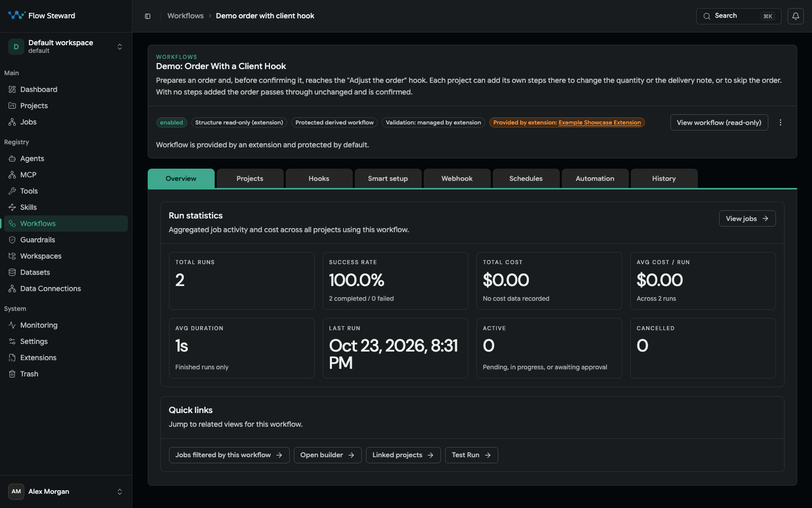Click the Dashboard icon in sidebar
The width and height of the screenshot is (812, 508).
pos(12,89)
